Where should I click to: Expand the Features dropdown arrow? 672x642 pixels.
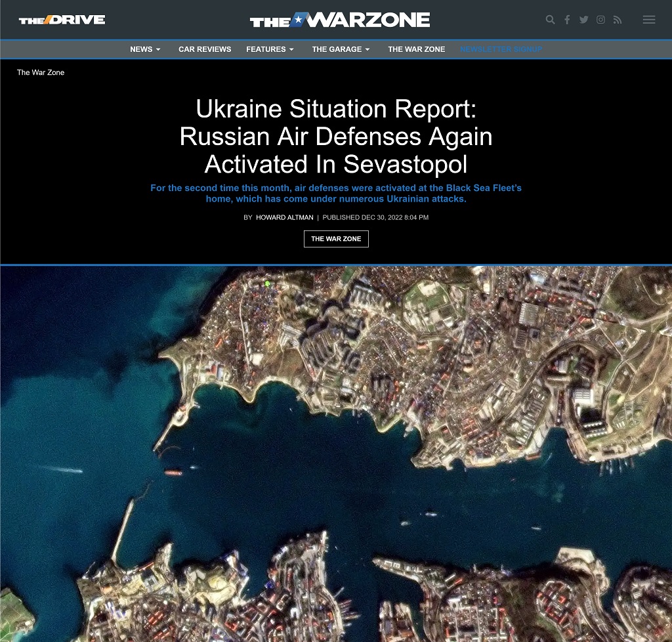tap(291, 50)
